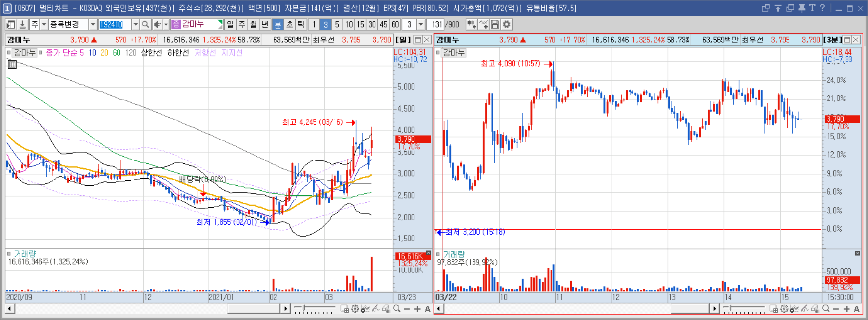Select the 년 (yearly) period button
The image size is (868, 320).
[x=265, y=24]
